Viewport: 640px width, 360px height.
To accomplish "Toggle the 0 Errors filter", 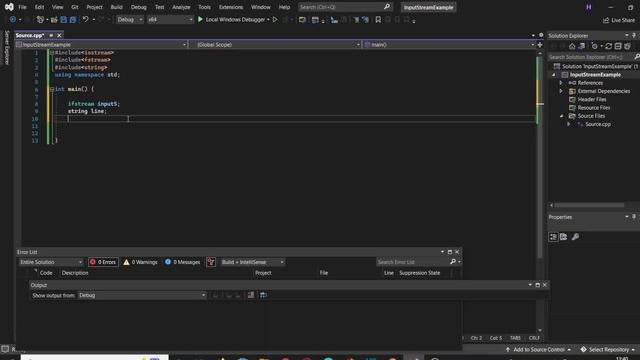I will [x=103, y=262].
